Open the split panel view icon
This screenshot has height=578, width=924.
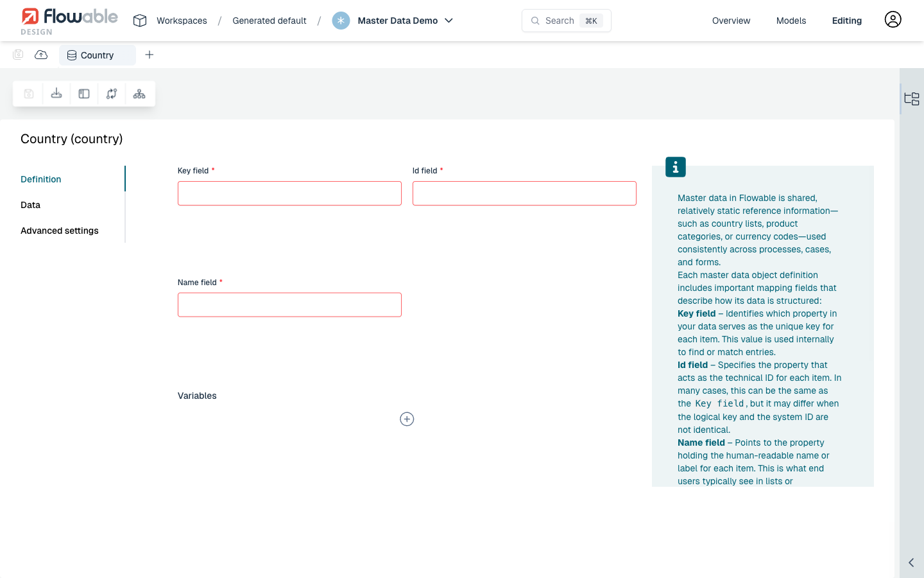click(83, 94)
